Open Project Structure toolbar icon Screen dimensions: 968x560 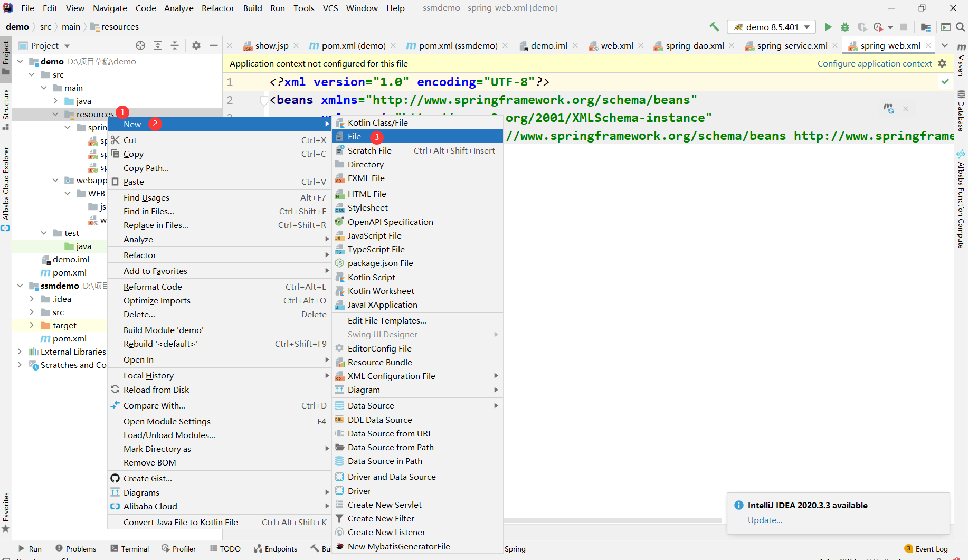926,27
